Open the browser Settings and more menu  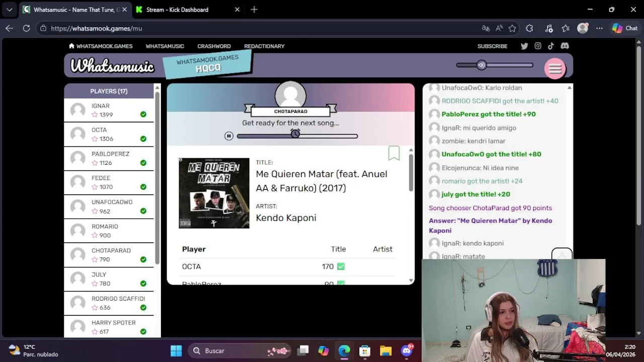[x=599, y=28]
